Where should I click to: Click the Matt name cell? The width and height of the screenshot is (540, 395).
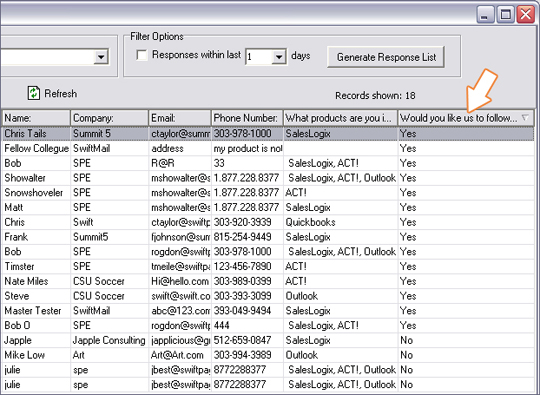36,208
